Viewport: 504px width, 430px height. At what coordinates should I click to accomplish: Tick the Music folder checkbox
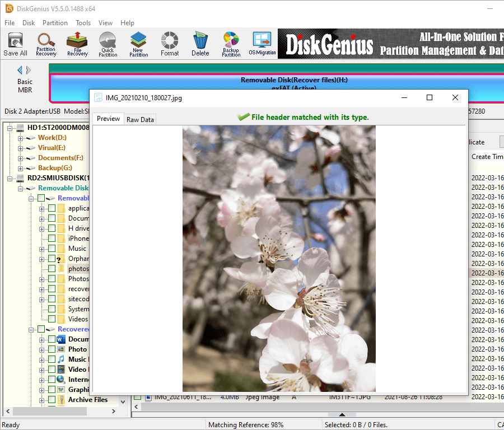(52, 249)
